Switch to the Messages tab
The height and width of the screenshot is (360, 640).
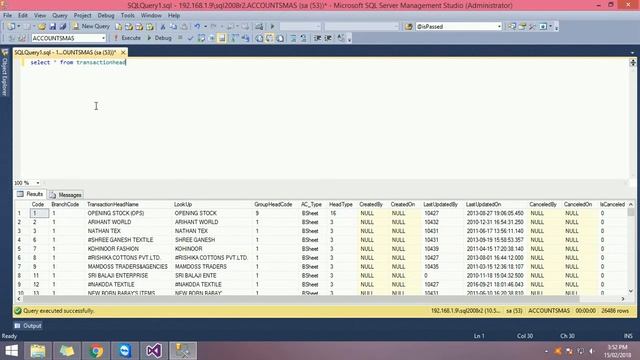(66, 195)
